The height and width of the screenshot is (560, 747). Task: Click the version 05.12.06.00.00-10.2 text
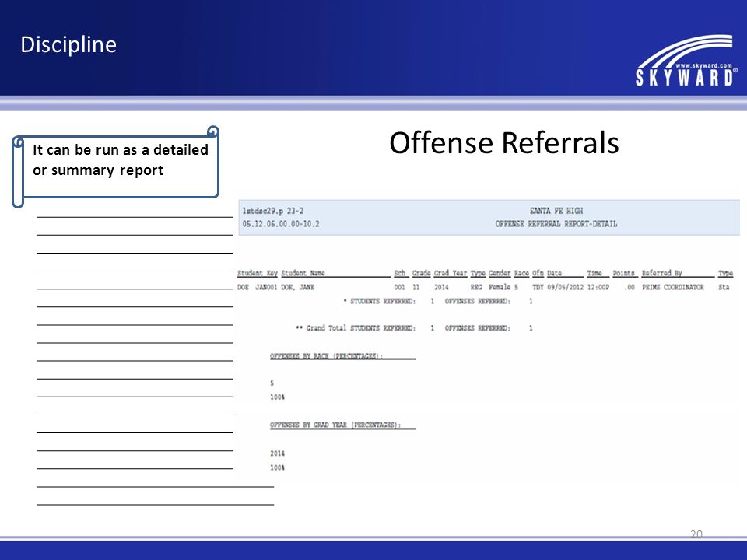pos(281,224)
